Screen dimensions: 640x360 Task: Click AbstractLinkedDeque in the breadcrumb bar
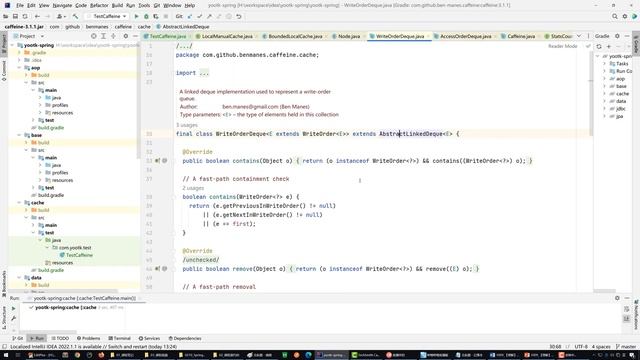pos(183,27)
